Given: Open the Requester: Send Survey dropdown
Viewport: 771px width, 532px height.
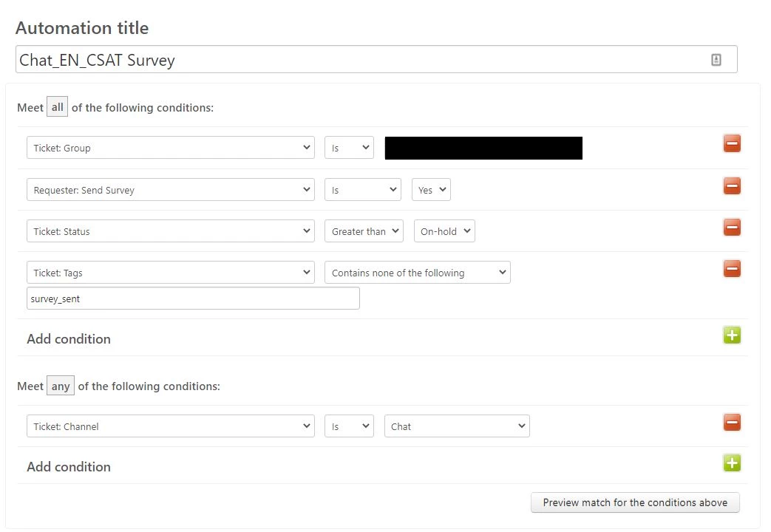Looking at the screenshot, I should tap(171, 190).
